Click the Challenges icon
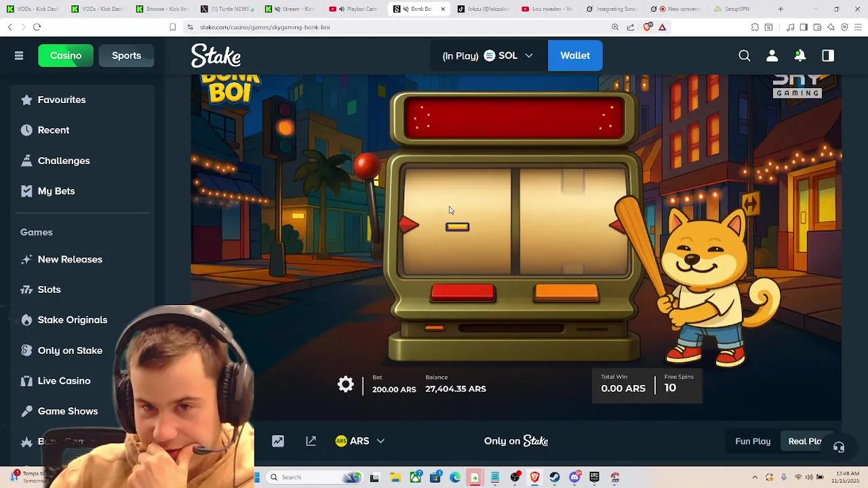The height and width of the screenshot is (488, 868). pos(26,161)
